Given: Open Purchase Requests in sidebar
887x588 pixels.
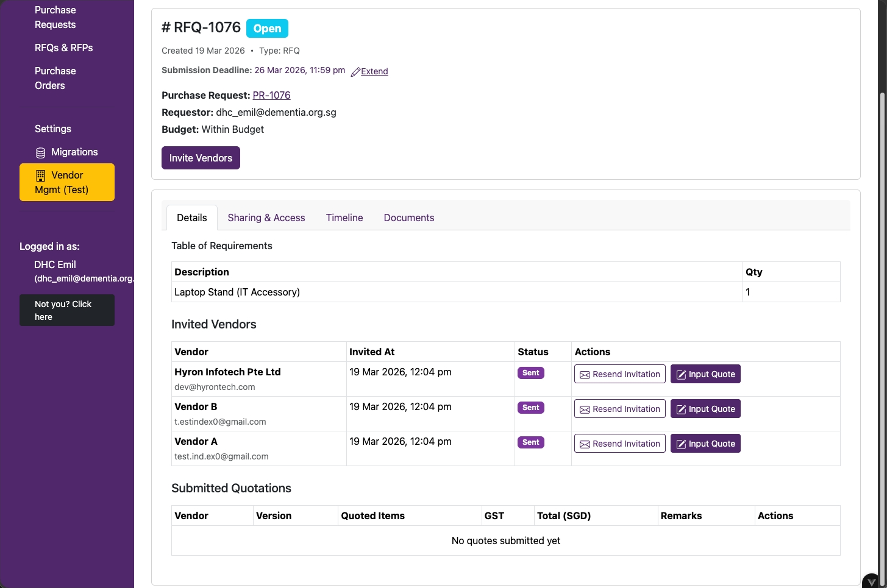Looking at the screenshot, I should tap(55, 17).
